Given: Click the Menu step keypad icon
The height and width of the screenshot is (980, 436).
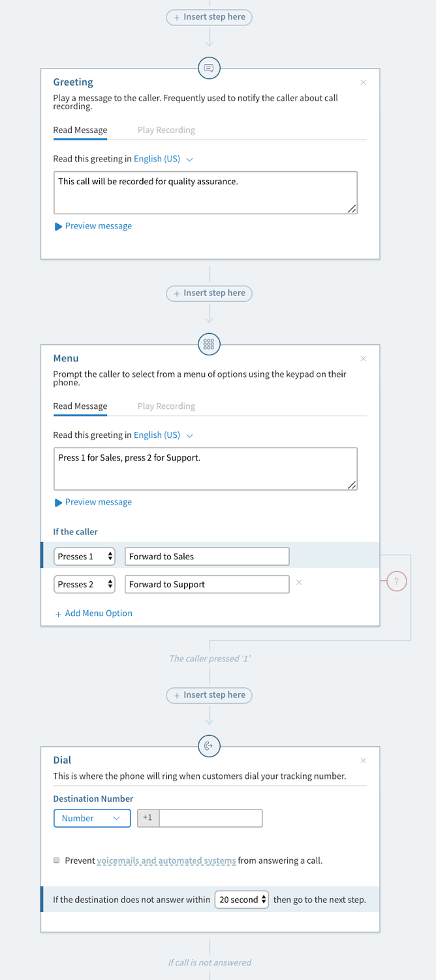Looking at the screenshot, I should pos(209,344).
